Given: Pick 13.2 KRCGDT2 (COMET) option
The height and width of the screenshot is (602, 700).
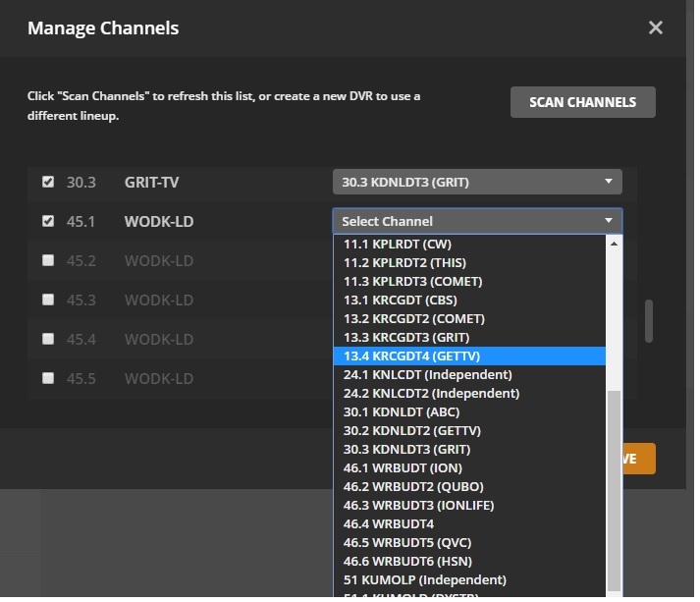Looking at the screenshot, I should [x=469, y=319].
